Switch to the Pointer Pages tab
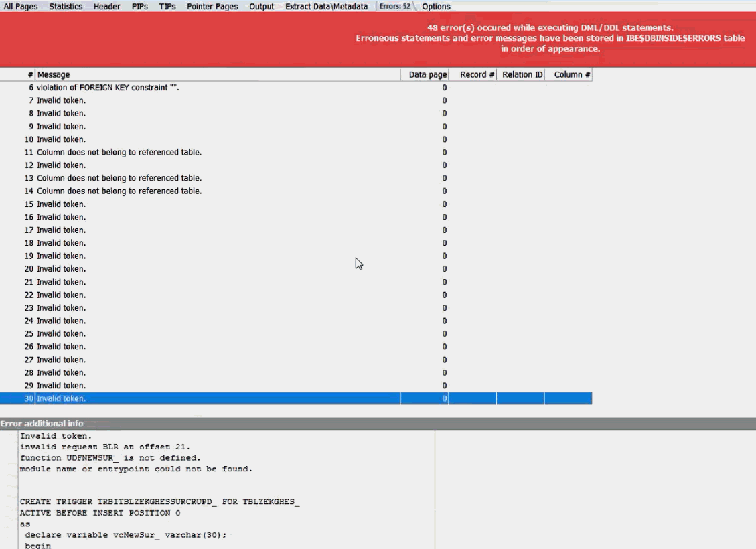 (x=212, y=6)
